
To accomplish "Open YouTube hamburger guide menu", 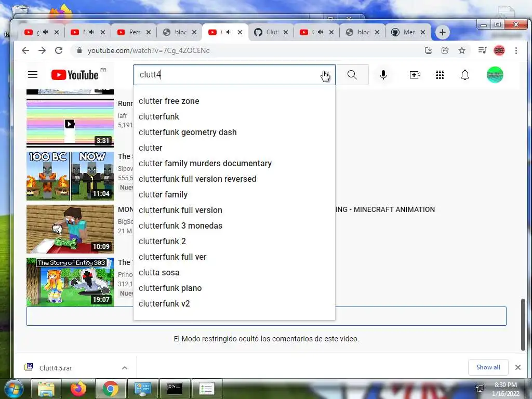I will [x=33, y=75].
